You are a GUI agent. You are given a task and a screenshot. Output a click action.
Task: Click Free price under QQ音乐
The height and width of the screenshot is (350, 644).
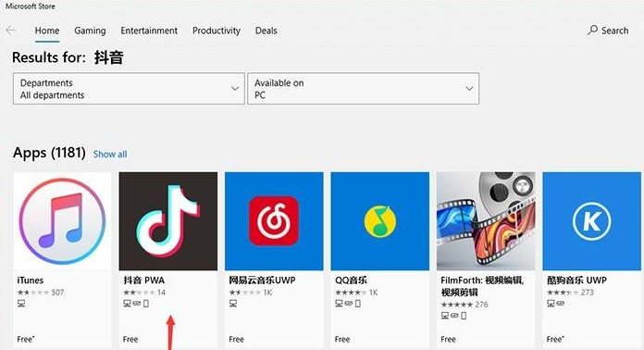342,339
